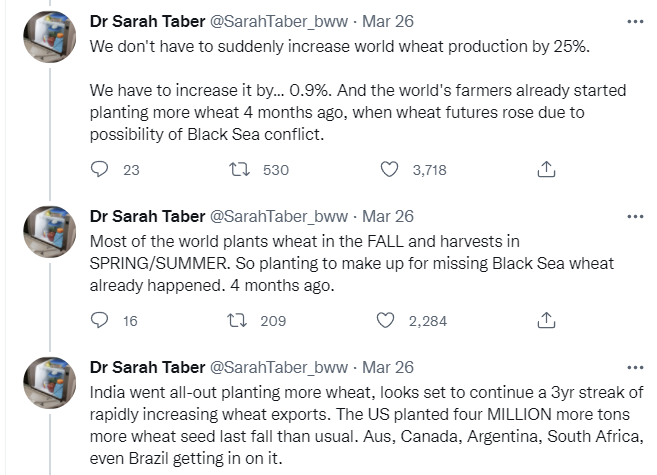This screenshot has height=475, width=657.
Task: Share the first tweet about wheat production
Action: (x=546, y=170)
